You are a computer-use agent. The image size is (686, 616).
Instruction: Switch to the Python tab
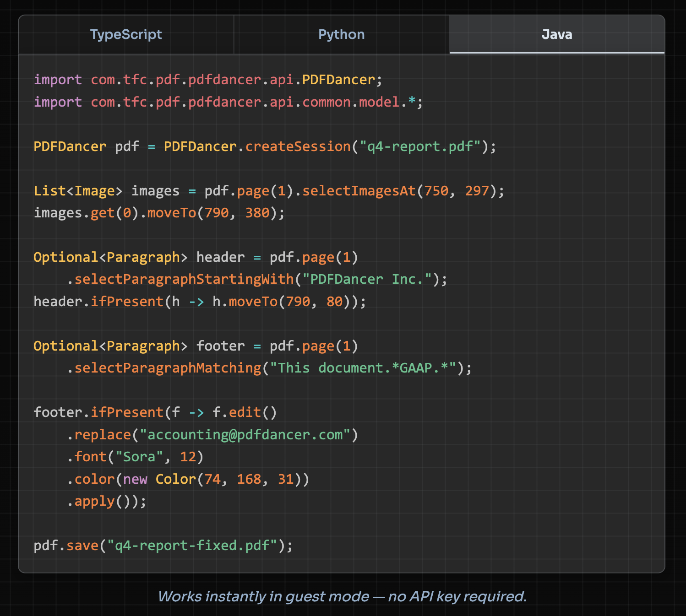[341, 34]
